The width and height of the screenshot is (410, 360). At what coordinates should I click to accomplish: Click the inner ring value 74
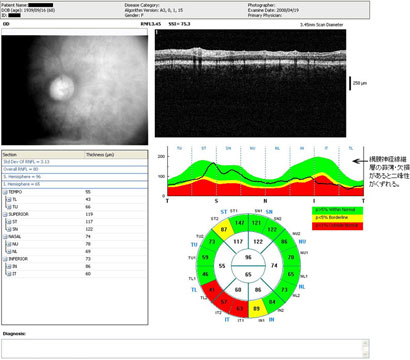point(274,265)
